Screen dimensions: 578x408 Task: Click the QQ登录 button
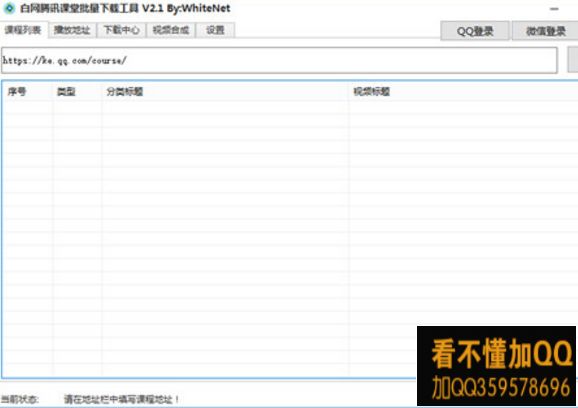(475, 31)
